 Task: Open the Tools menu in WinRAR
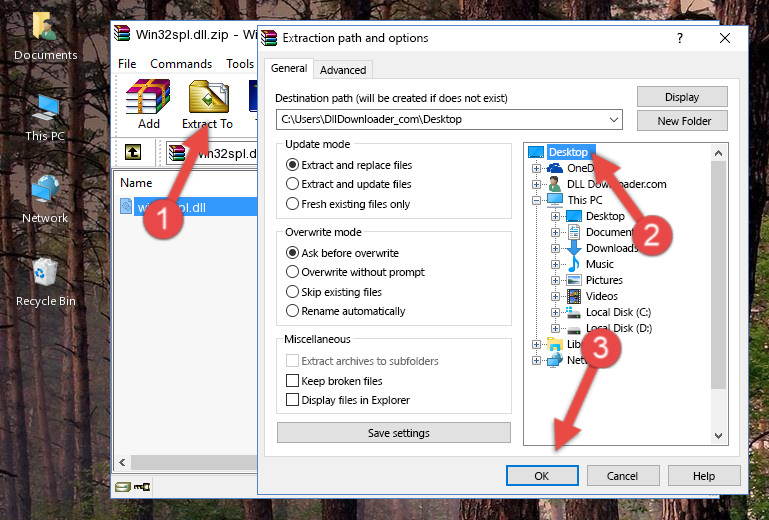(x=240, y=64)
